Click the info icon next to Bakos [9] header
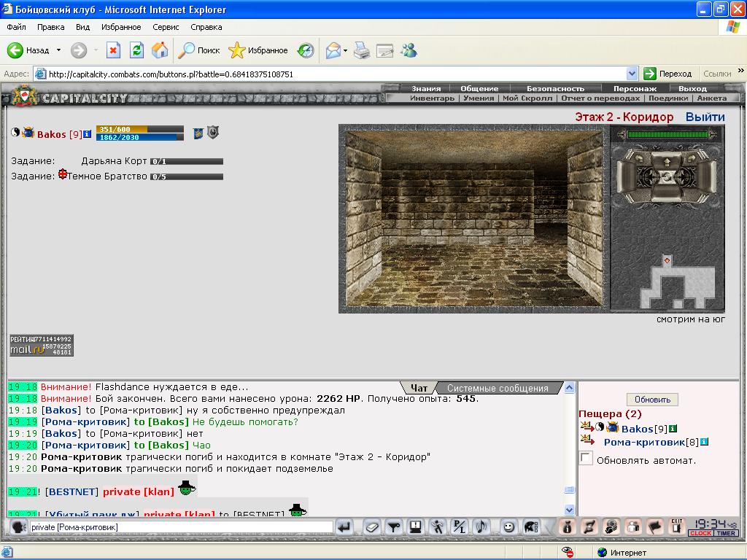 88,134
